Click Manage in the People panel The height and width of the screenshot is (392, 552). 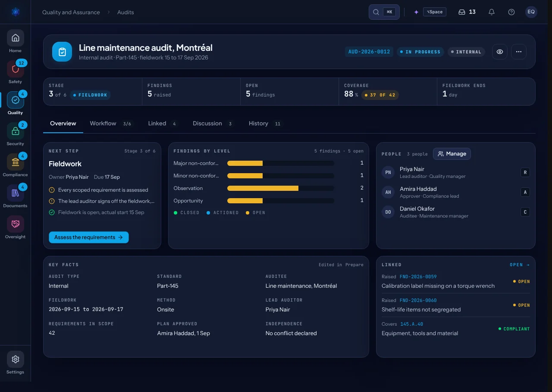click(x=452, y=154)
